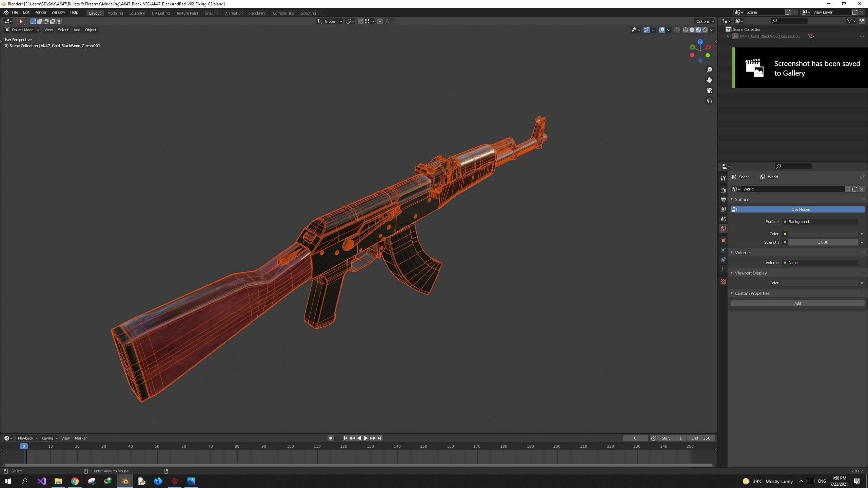
Task: Open the File menu
Action: click(x=15, y=12)
